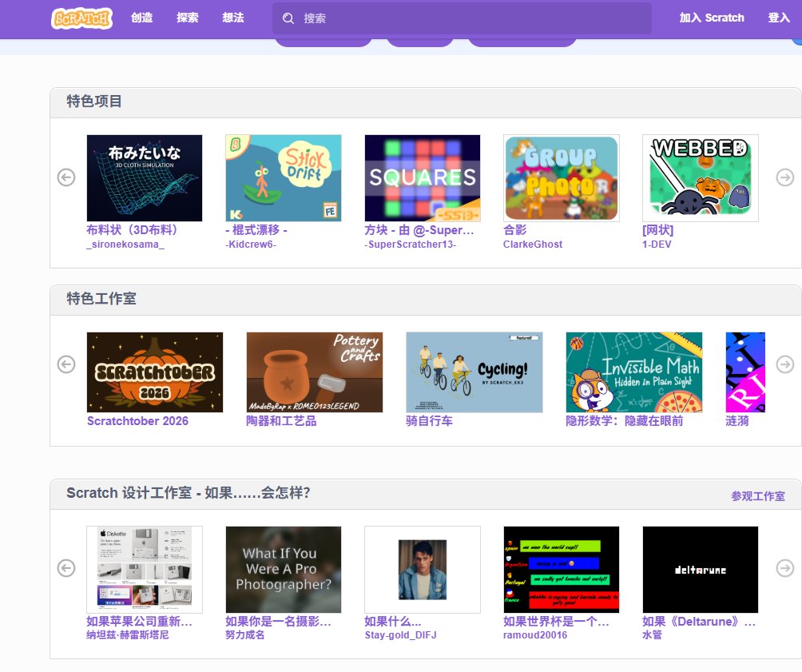Open the WEBBED project thumbnail
The width and height of the screenshot is (802, 672).
[x=701, y=178]
